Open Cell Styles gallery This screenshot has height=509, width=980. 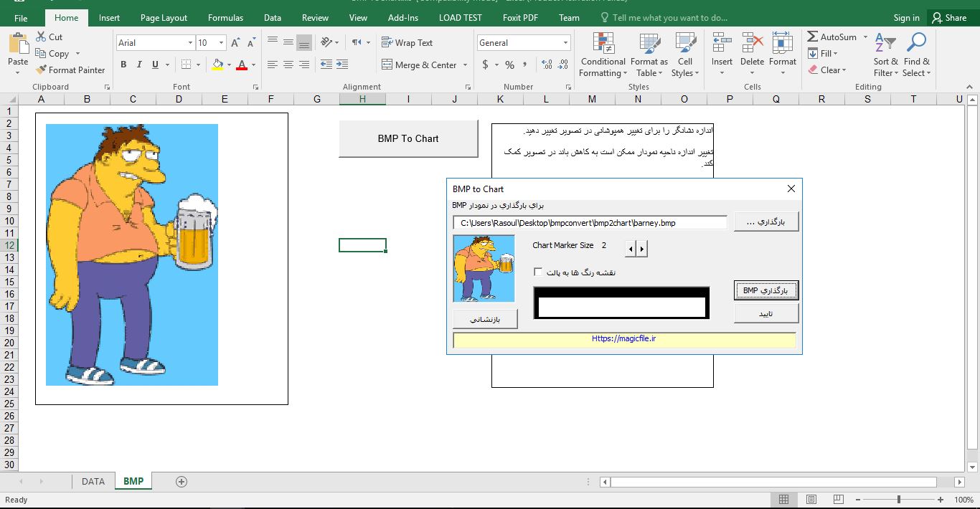(685, 55)
